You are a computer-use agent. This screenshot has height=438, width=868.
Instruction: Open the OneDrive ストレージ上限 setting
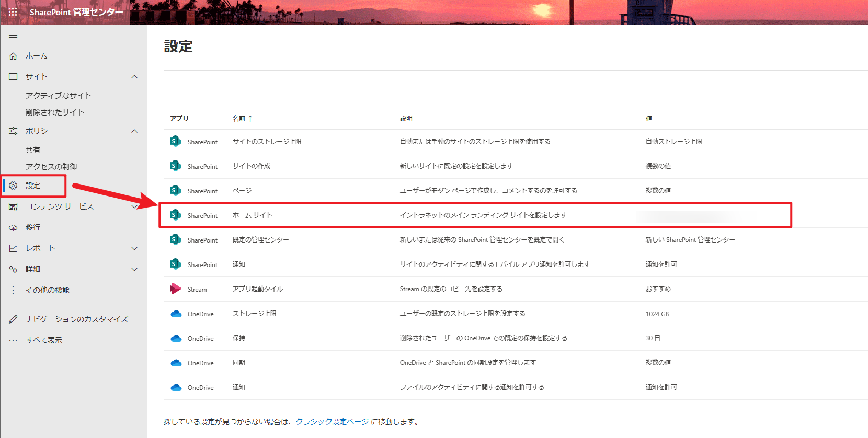pos(255,314)
